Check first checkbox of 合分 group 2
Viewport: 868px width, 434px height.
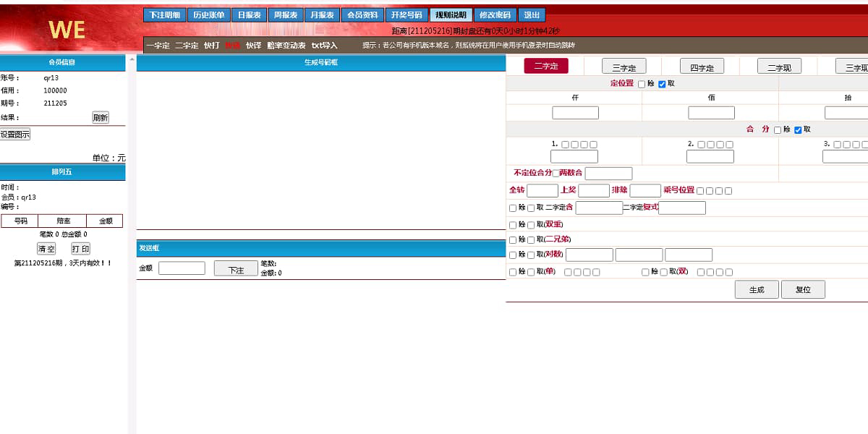coord(701,145)
